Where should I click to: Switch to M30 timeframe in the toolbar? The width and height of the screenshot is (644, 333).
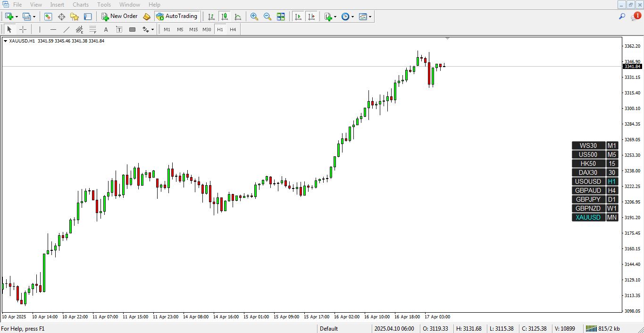point(207,29)
